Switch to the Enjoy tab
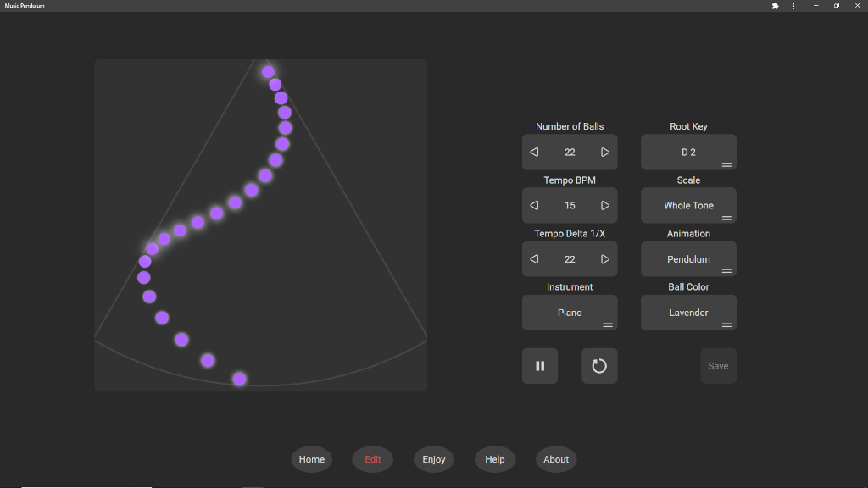Image resolution: width=868 pixels, height=488 pixels. (x=434, y=459)
